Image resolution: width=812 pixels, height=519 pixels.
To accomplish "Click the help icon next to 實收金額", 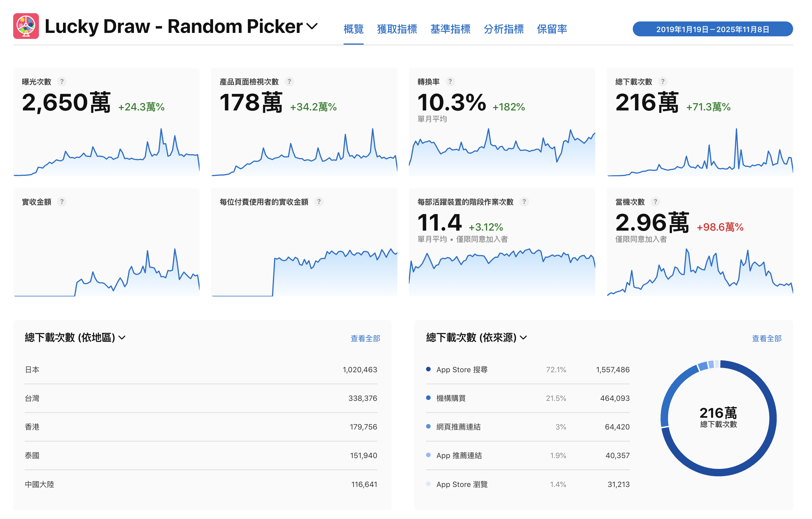I will click(62, 201).
